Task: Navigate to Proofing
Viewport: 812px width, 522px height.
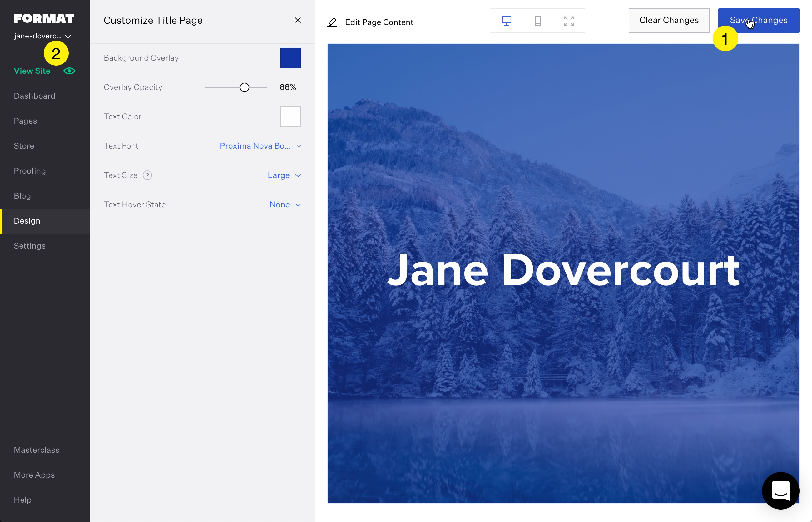Action: point(30,171)
